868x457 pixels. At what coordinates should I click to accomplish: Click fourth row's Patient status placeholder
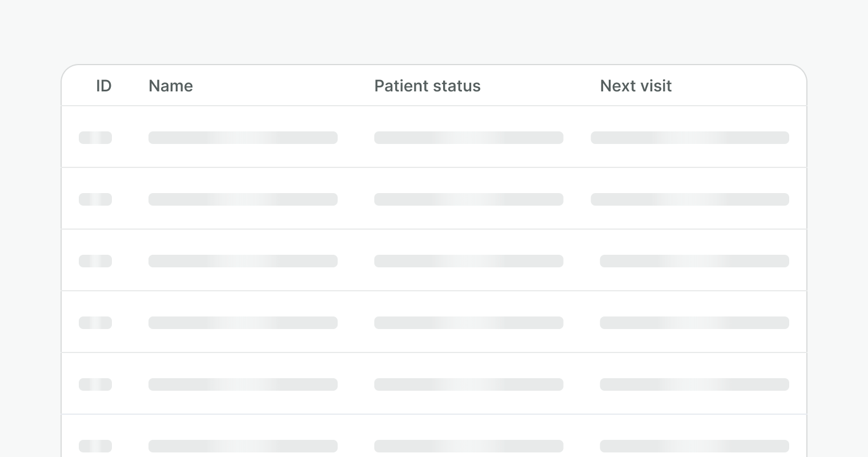pyautogui.click(x=468, y=323)
